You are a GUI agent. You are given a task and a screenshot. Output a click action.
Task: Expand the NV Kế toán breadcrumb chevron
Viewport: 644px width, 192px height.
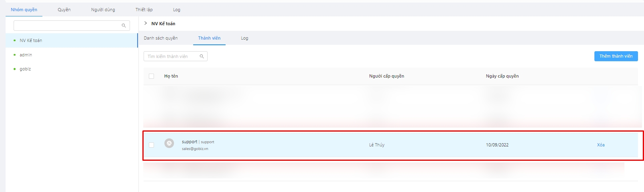point(146,23)
